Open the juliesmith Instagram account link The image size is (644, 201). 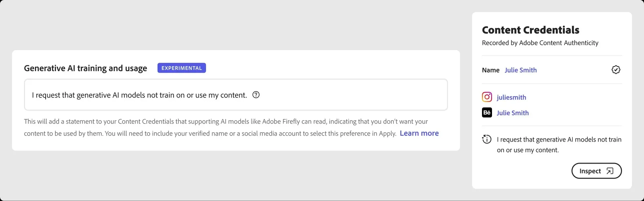coord(511,97)
